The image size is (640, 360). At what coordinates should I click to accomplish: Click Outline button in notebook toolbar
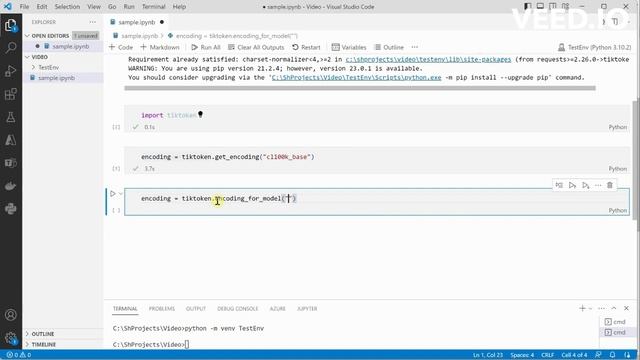(x=389, y=47)
